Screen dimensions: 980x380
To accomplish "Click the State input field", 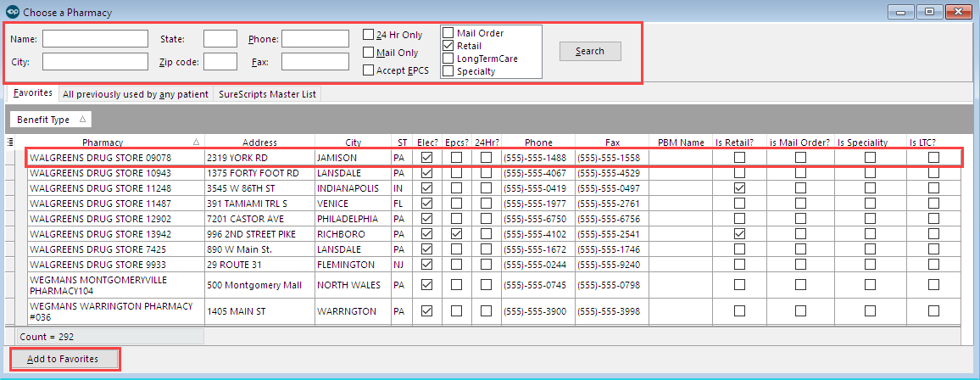I will [220, 39].
